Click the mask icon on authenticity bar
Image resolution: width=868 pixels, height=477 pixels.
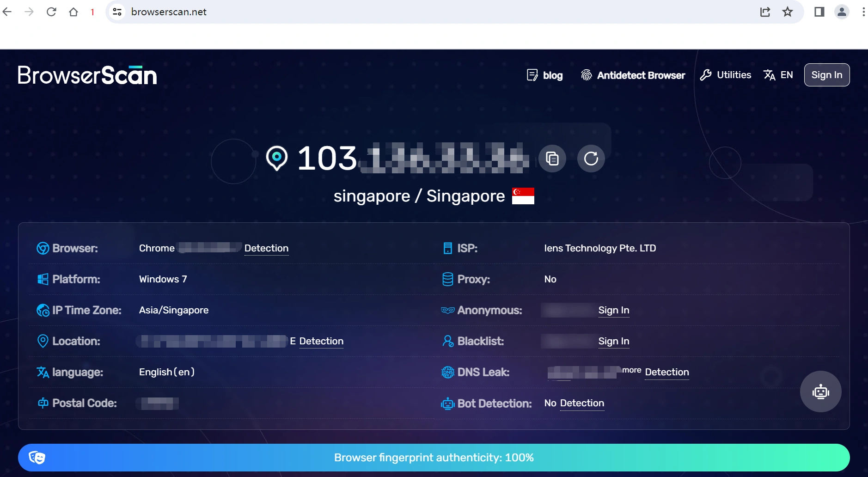37,458
